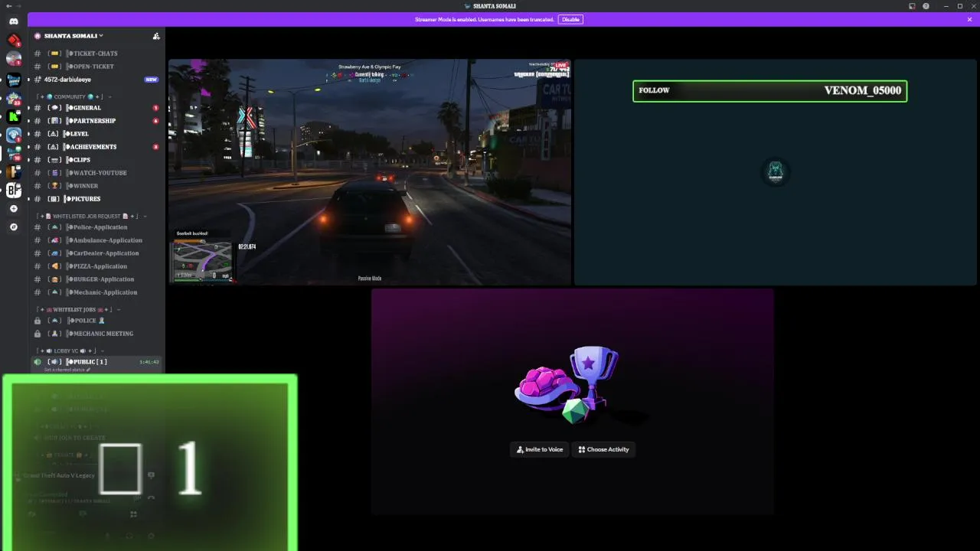
Task: Open the locked MECHANIC MEETING channel
Action: point(96,334)
